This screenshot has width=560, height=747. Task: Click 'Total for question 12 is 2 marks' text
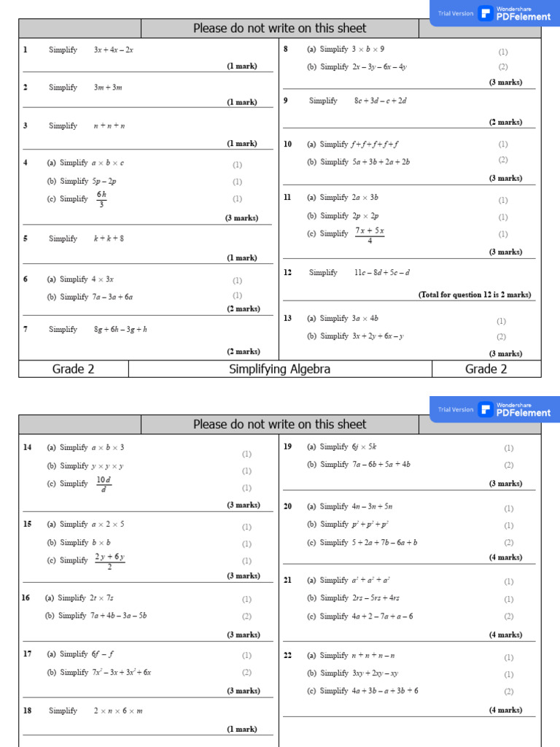tap(475, 295)
